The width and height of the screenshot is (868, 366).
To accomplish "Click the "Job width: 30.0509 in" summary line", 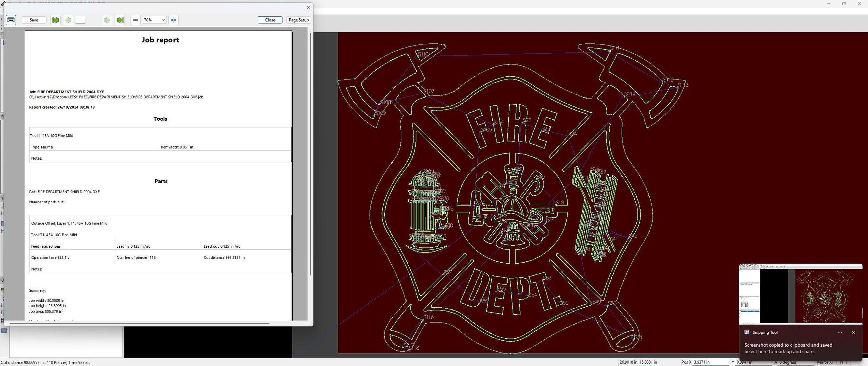I will click(x=47, y=300).
